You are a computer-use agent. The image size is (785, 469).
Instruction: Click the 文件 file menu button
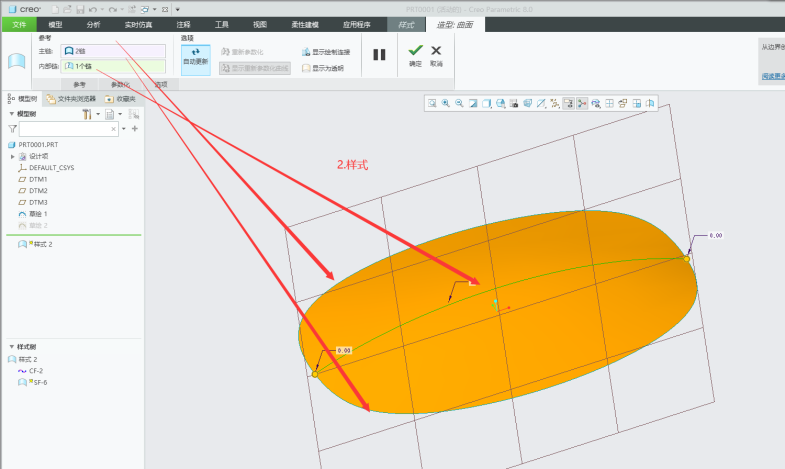[x=18, y=23]
